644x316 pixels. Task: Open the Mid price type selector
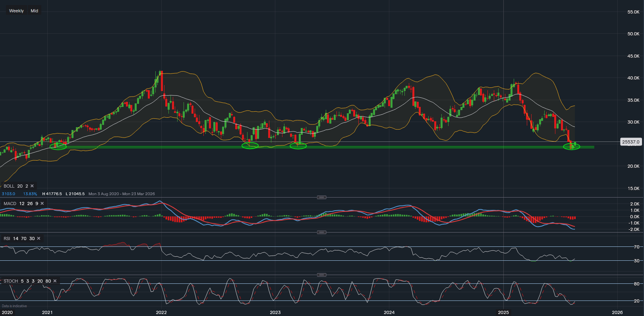tap(35, 11)
